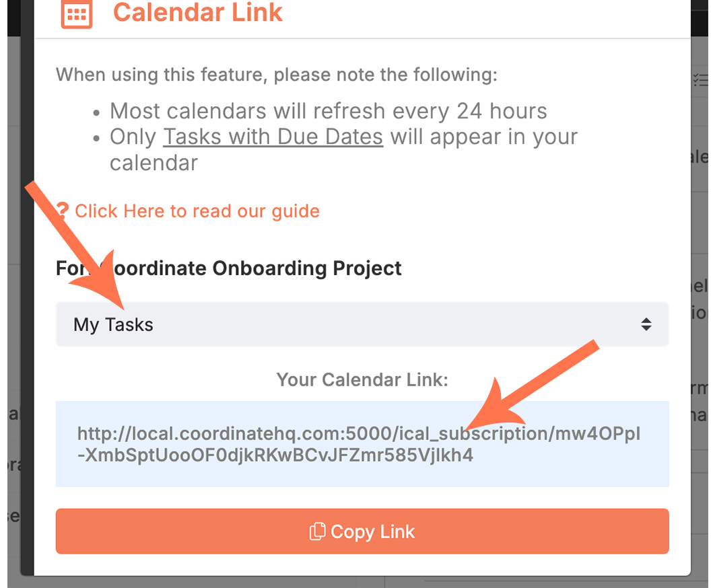Click the orange question mark help icon
The image size is (715, 588).
63,211
